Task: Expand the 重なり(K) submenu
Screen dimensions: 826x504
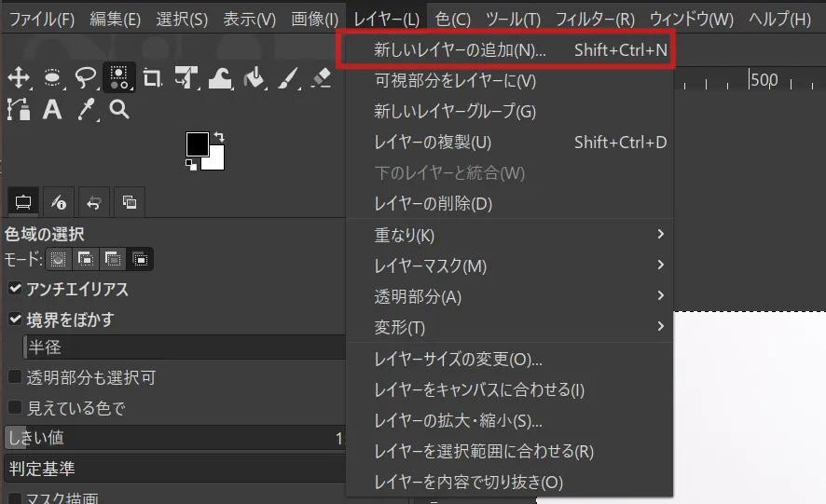Action: 510,235
